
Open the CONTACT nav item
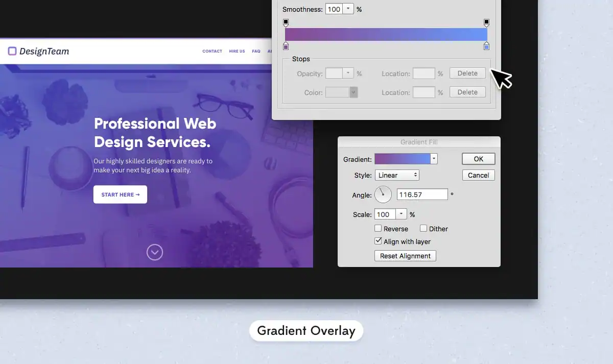click(212, 51)
